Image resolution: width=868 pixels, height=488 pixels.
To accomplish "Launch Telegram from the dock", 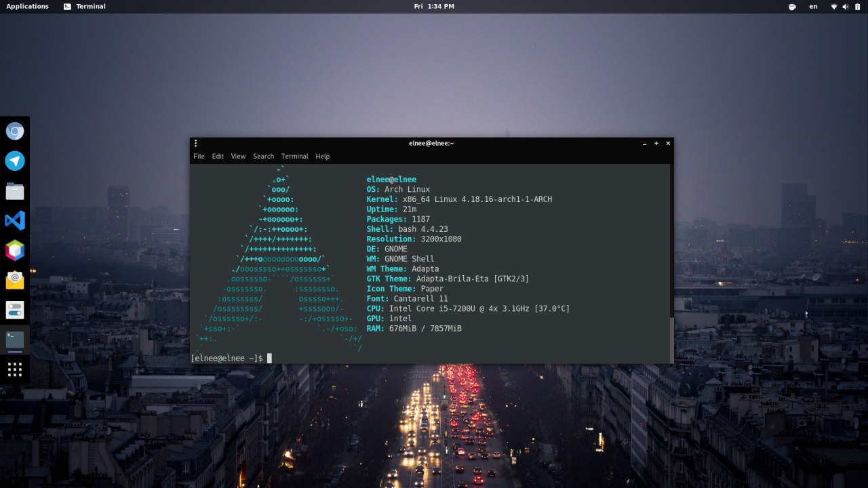I will point(15,161).
